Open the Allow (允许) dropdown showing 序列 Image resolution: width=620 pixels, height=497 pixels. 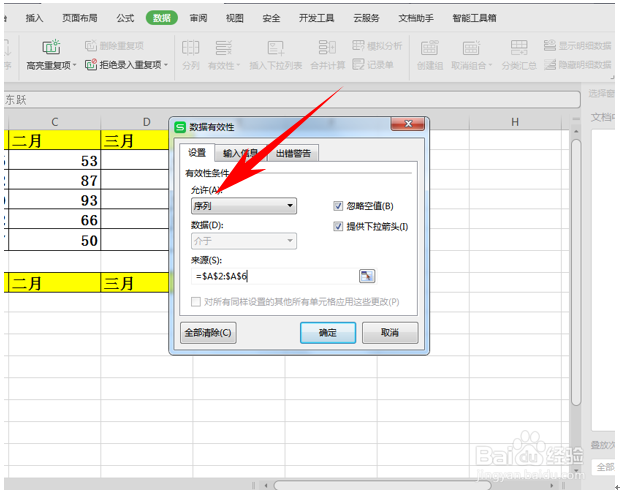pos(244,206)
